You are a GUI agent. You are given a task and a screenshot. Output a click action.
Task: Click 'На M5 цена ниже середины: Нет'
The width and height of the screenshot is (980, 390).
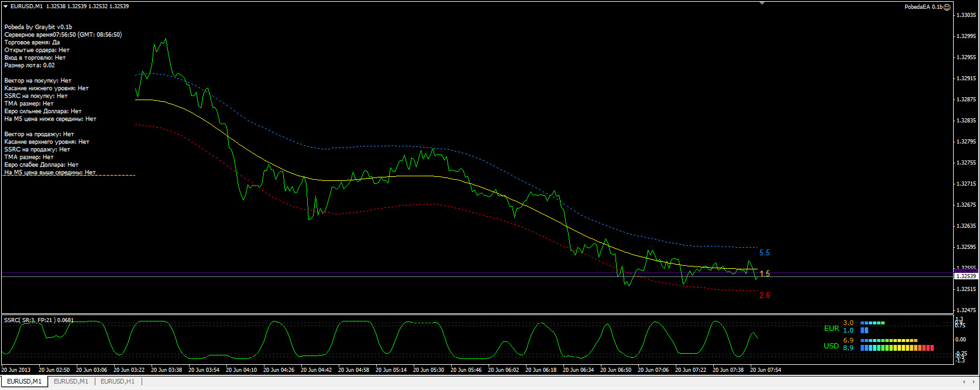click(x=50, y=118)
